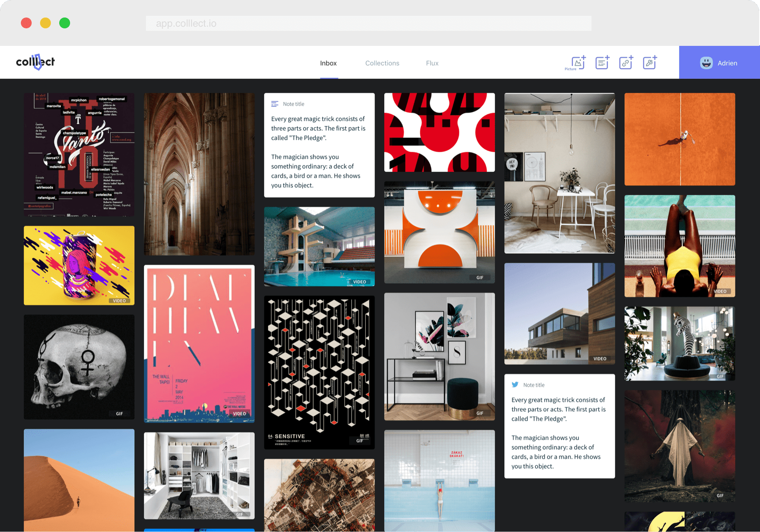Open the gothic cathedral interior image
Image resolution: width=760 pixels, height=532 pixels.
pyautogui.click(x=199, y=174)
